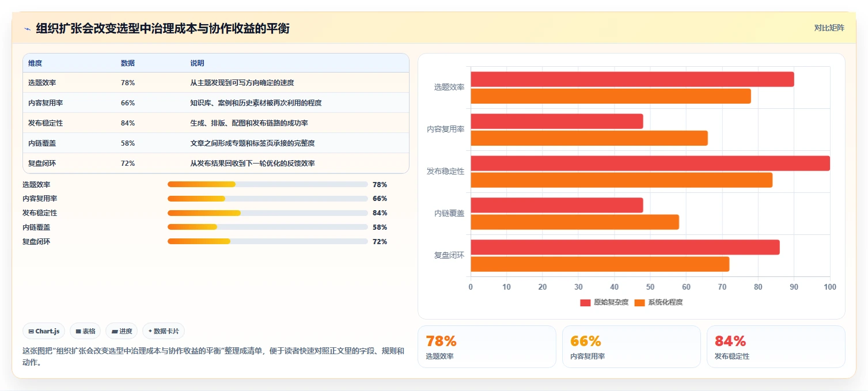Click the red 内链覆盖 chart bar
Image resolution: width=868 pixels, height=391 pixels.
pyautogui.click(x=557, y=206)
